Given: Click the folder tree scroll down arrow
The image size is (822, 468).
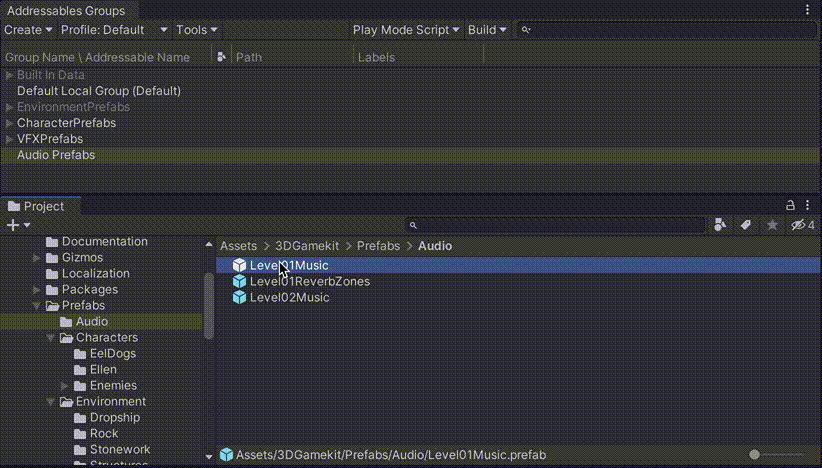Looking at the screenshot, I should [x=209, y=457].
